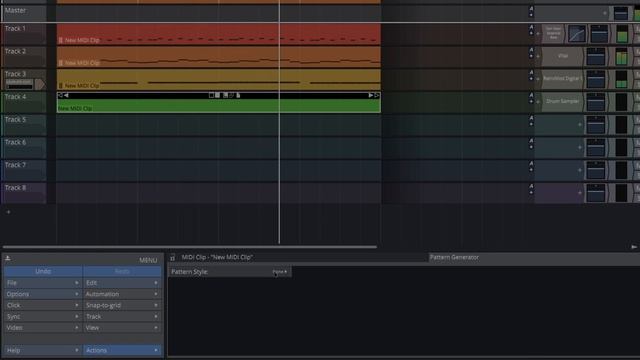The height and width of the screenshot is (360, 640).
Task: Open the Actions dropdown
Action: click(x=122, y=350)
